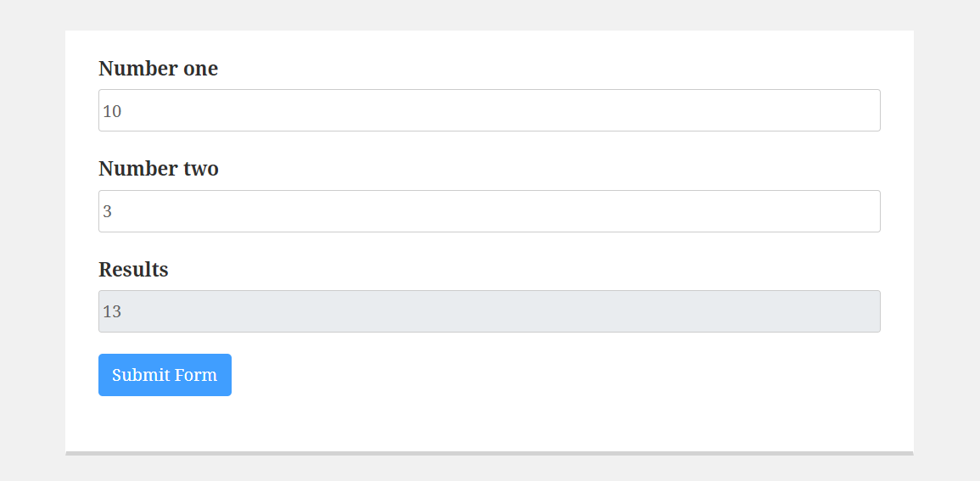
Task: Focus the Number two input field
Action: [489, 211]
